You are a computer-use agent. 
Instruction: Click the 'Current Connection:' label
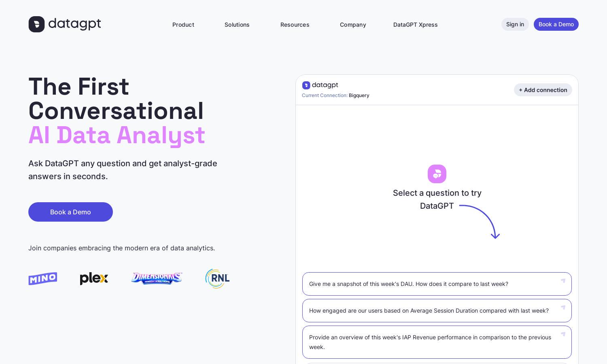pos(325,95)
